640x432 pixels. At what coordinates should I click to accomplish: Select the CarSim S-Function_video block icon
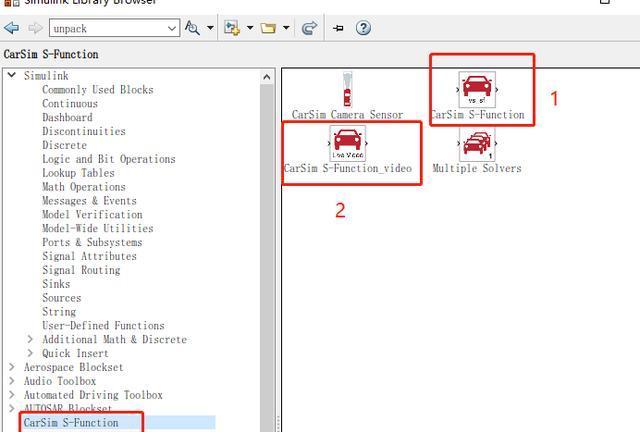tap(347, 143)
